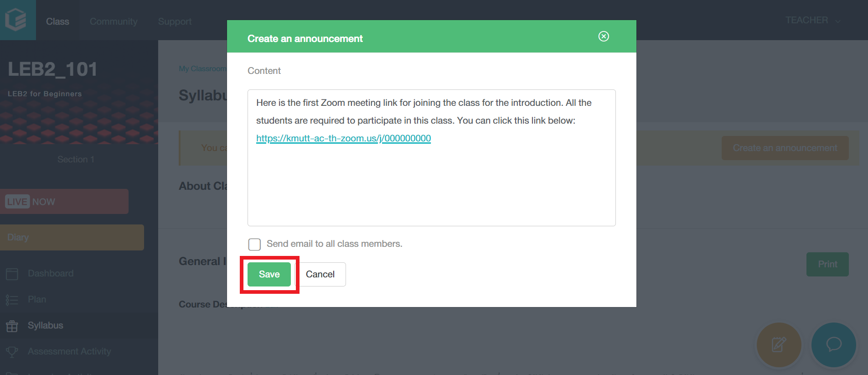Open Assessment Activity in the sidebar
Image resolution: width=868 pixels, height=375 pixels.
tap(69, 351)
